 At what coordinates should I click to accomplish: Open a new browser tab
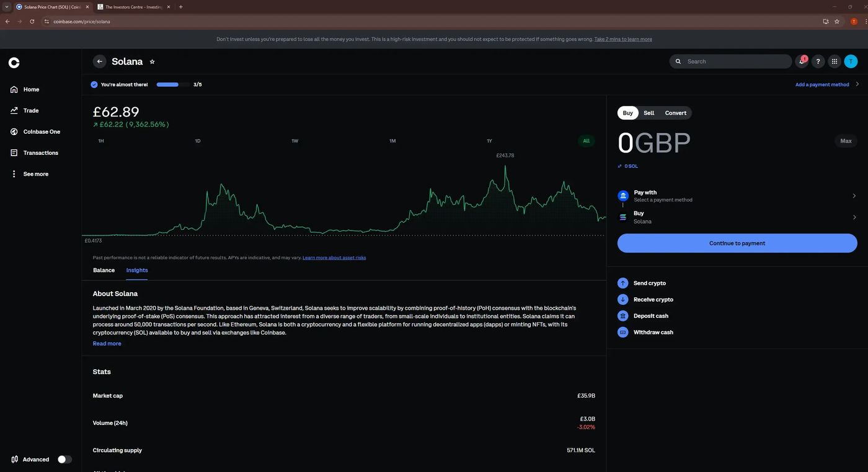pyautogui.click(x=180, y=7)
